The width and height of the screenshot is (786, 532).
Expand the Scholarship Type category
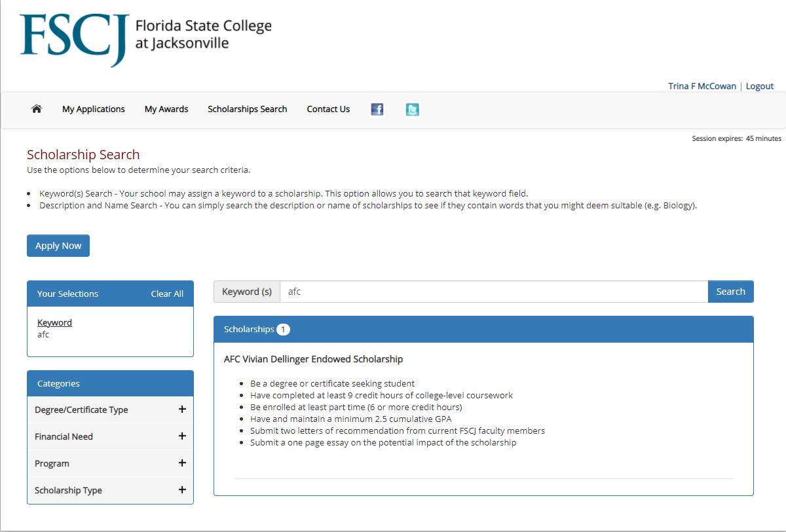click(x=110, y=490)
